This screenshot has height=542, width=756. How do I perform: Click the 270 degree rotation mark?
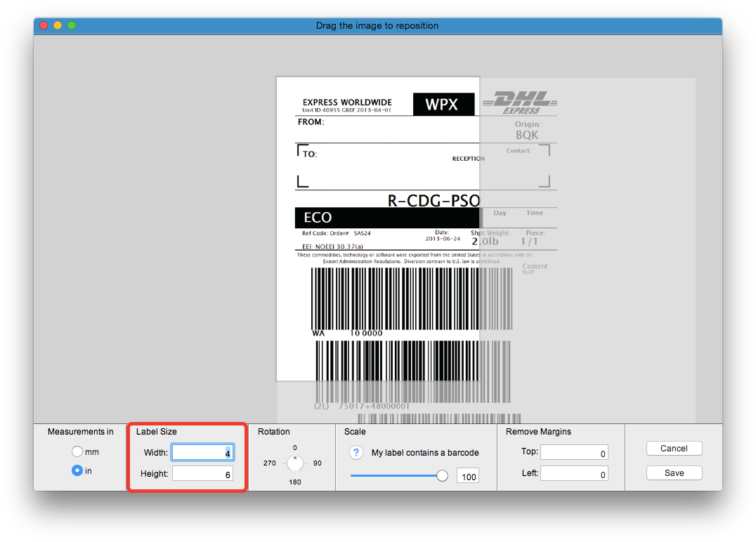tap(270, 463)
